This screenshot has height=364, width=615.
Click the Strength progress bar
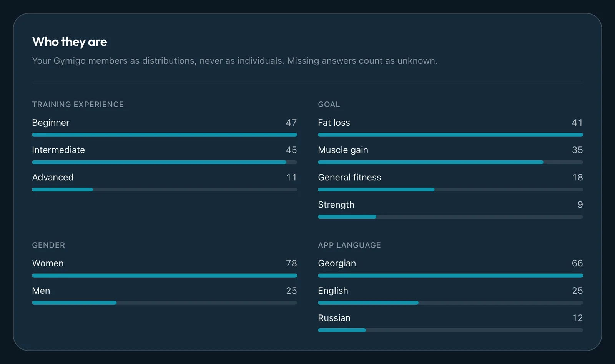tap(450, 217)
